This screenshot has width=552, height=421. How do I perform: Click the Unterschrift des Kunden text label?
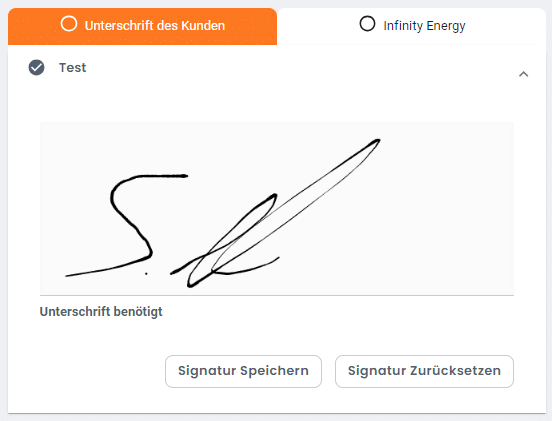(x=155, y=26)
